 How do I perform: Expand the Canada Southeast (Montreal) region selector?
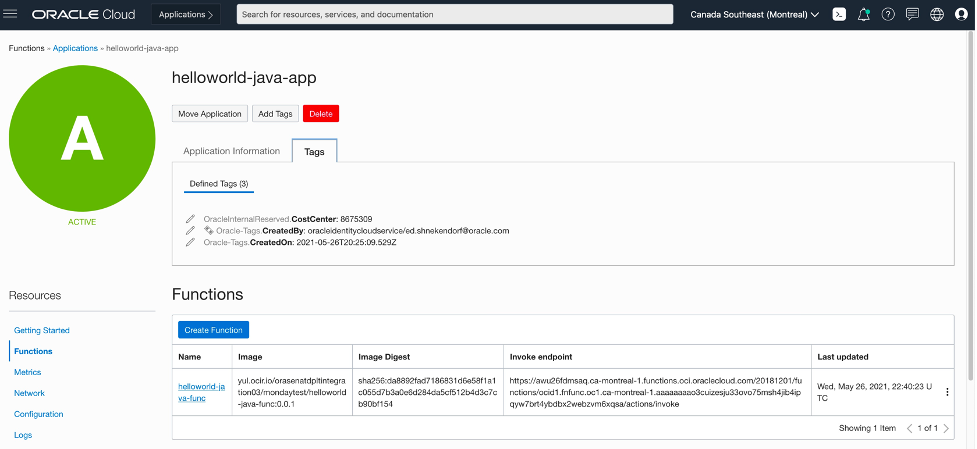tap(755, 14)
